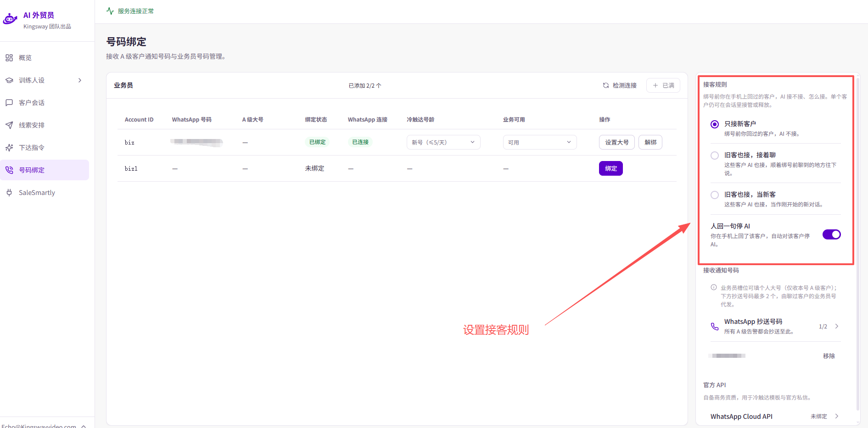Click the 客户会话 chat bubble icon
This screenshot has width=868, height=428.
[9, 103]
